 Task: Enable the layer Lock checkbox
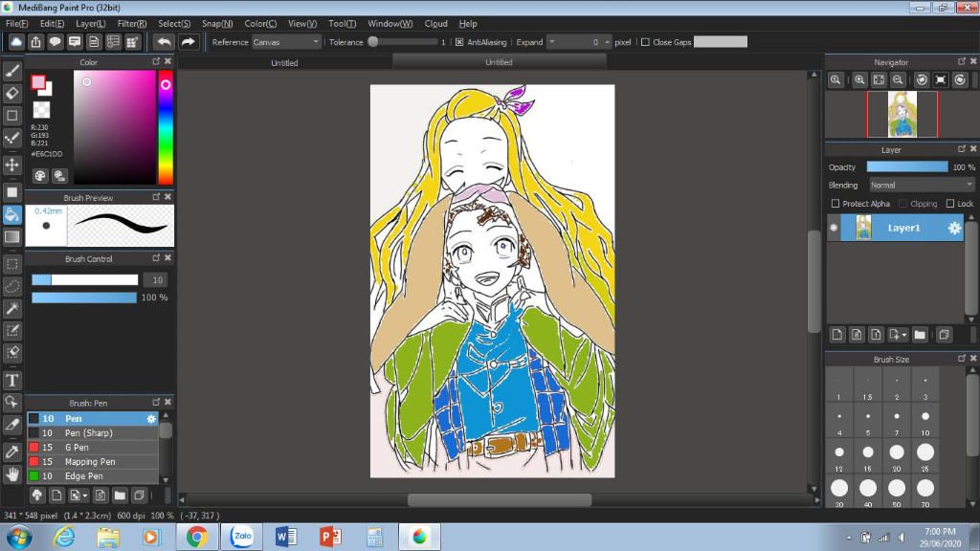(x=950, y=204)
